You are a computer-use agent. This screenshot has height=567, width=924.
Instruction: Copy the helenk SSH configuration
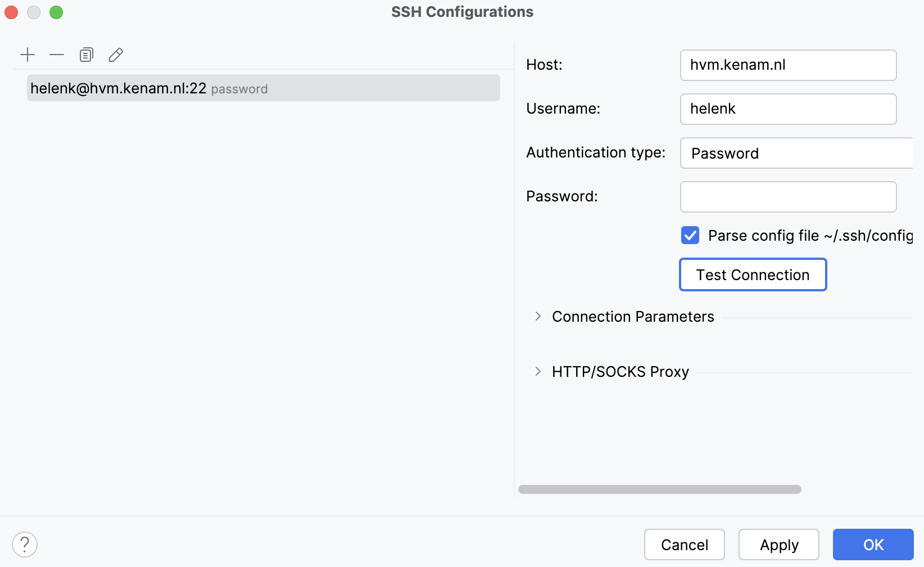point(86,55)
